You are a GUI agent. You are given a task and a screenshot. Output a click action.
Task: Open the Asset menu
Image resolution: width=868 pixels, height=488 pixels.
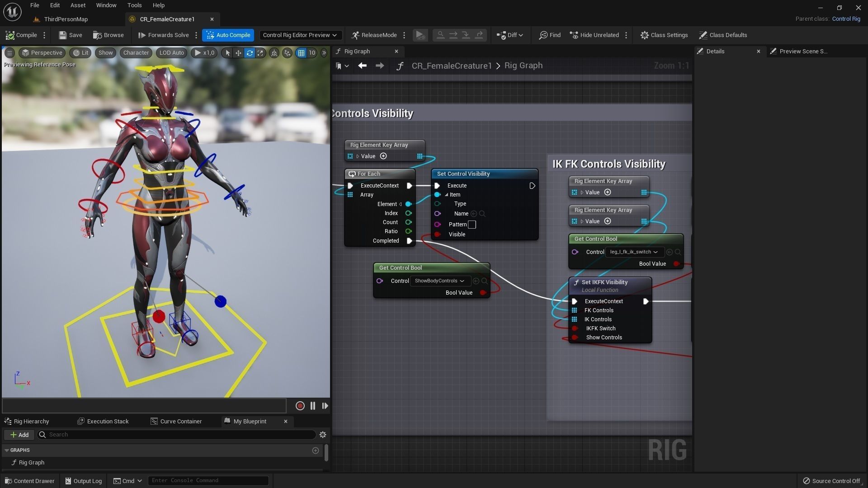(x=78, y=5)
